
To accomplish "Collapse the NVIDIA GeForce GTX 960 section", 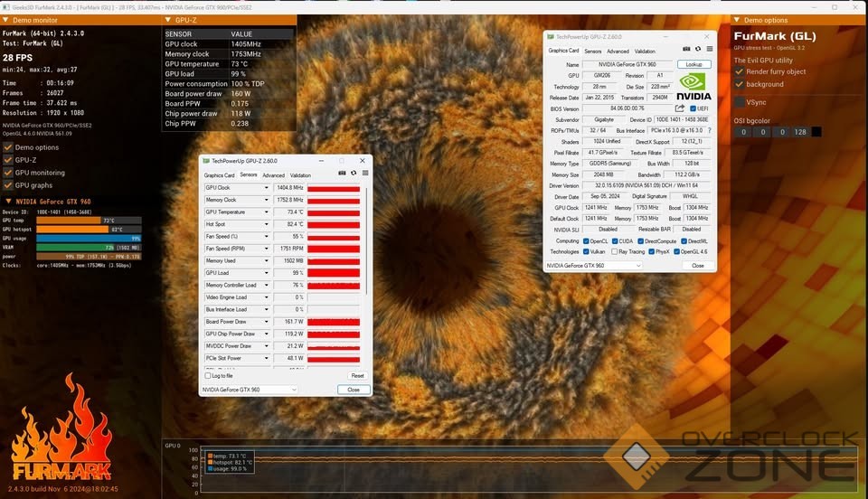I will click(8, 202).
